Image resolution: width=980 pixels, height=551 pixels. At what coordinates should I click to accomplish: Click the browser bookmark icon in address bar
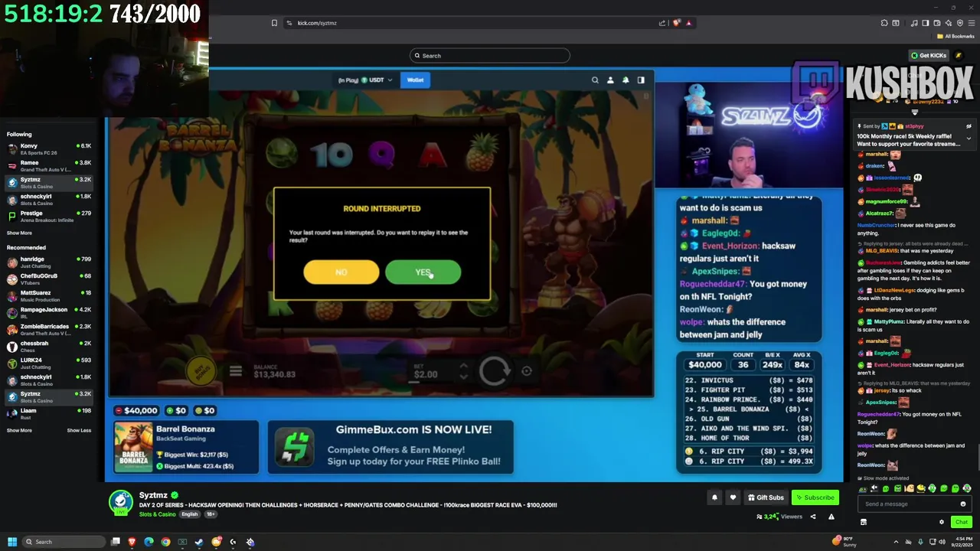click(x=274, y=23)
